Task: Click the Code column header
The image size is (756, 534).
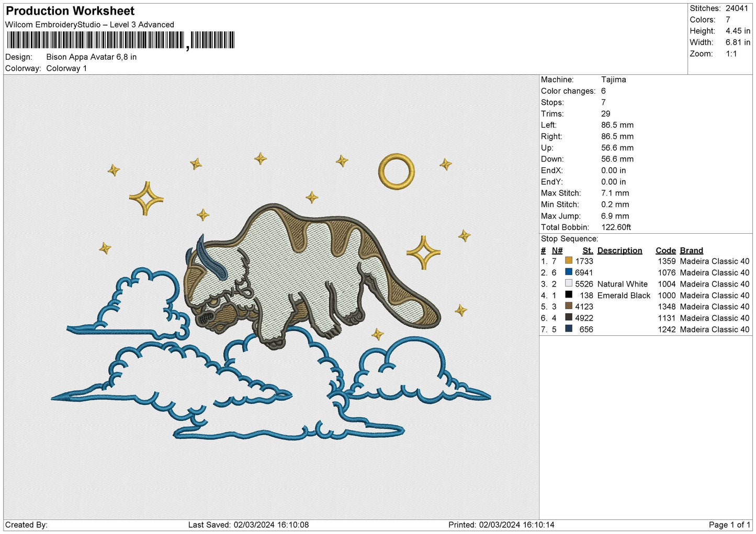Action: tap(666, 251)
